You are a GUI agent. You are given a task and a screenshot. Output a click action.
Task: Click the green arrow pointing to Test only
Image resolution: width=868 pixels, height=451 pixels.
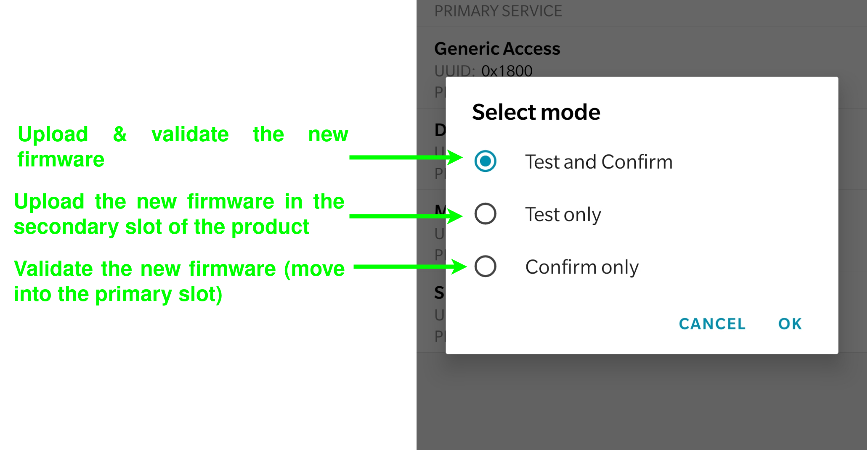point(405,216)
